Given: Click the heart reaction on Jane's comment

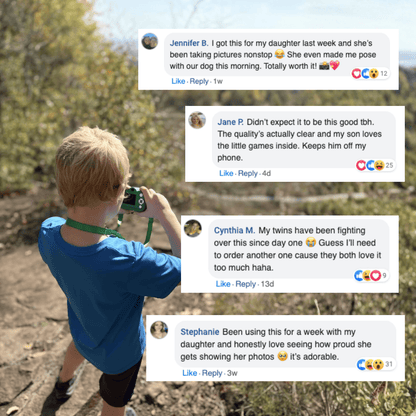Looking at the screenshot, I should point(361,165).
